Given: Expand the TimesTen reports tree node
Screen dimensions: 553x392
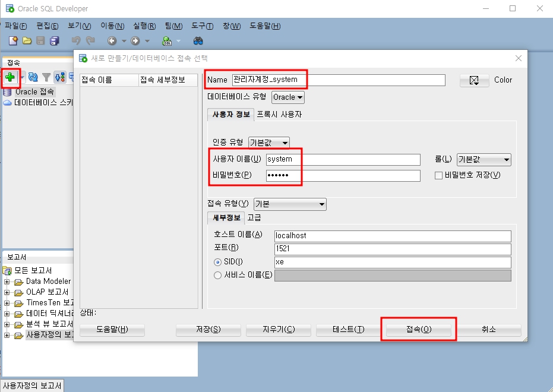Looking at the screenshot, I should click(x=7, y=303).
